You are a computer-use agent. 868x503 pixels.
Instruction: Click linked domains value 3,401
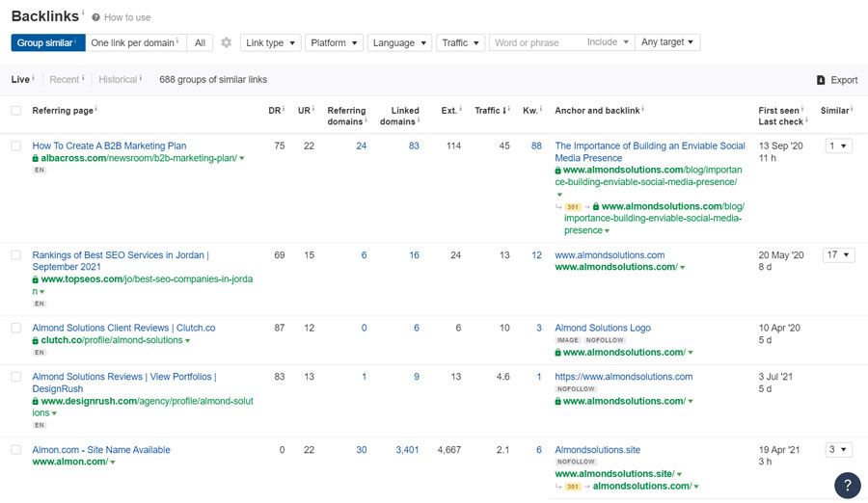click(407, 450)
